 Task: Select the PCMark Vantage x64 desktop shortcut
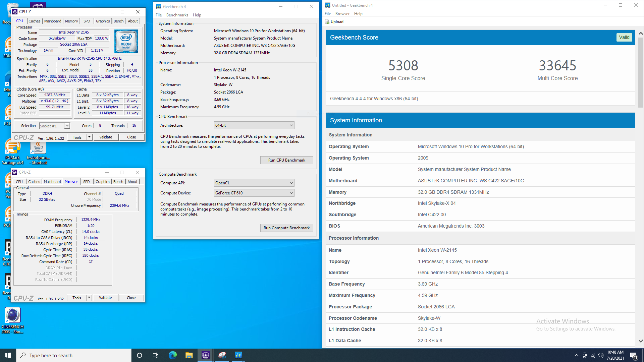[x=13, y=152]
